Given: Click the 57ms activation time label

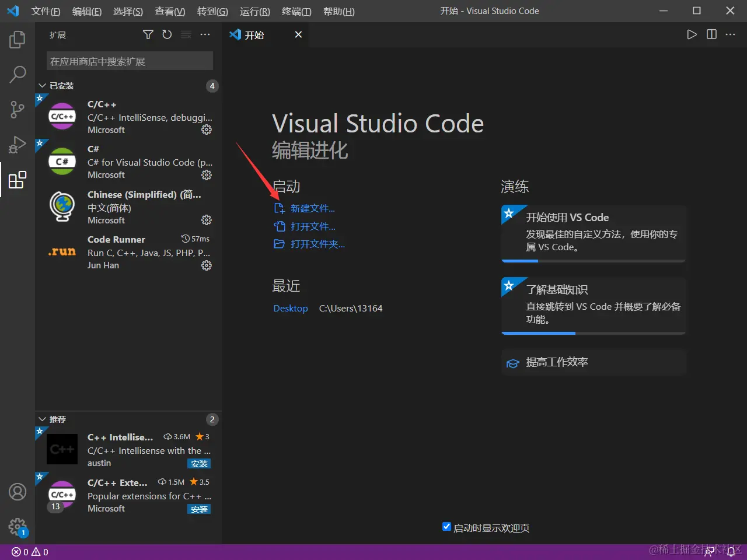Looking at the screenshot, I should point(196,239).
